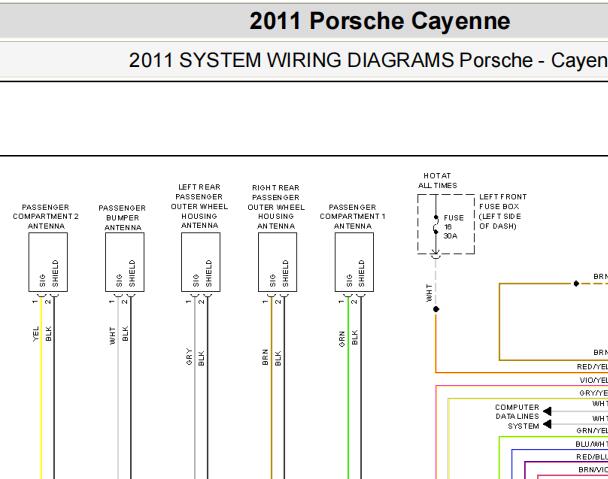608x479 pixels.
Task: Click the 'RED/BLU' wire label
Action: pos(592,457)
